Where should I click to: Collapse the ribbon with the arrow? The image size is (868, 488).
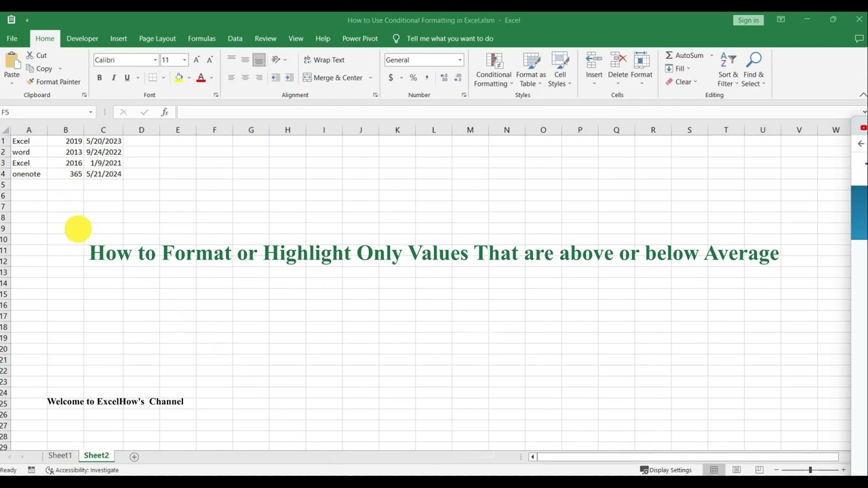click(x=863, y=95)
